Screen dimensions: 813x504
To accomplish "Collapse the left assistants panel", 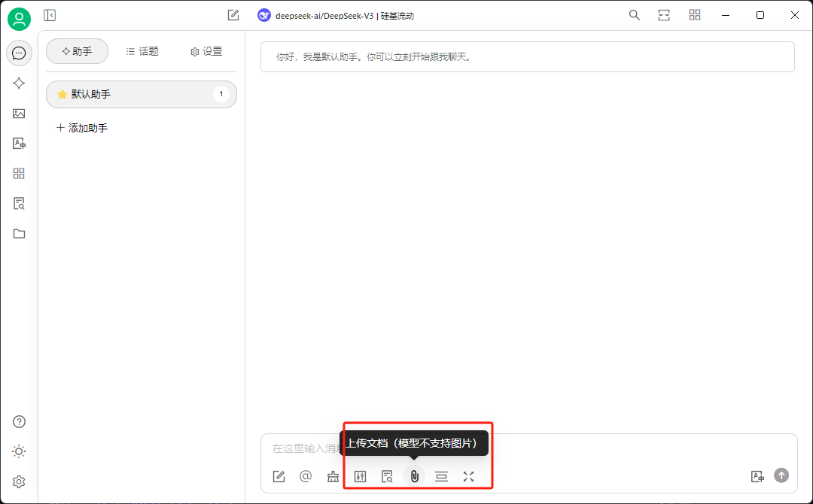I will click(x=50, y=16).
